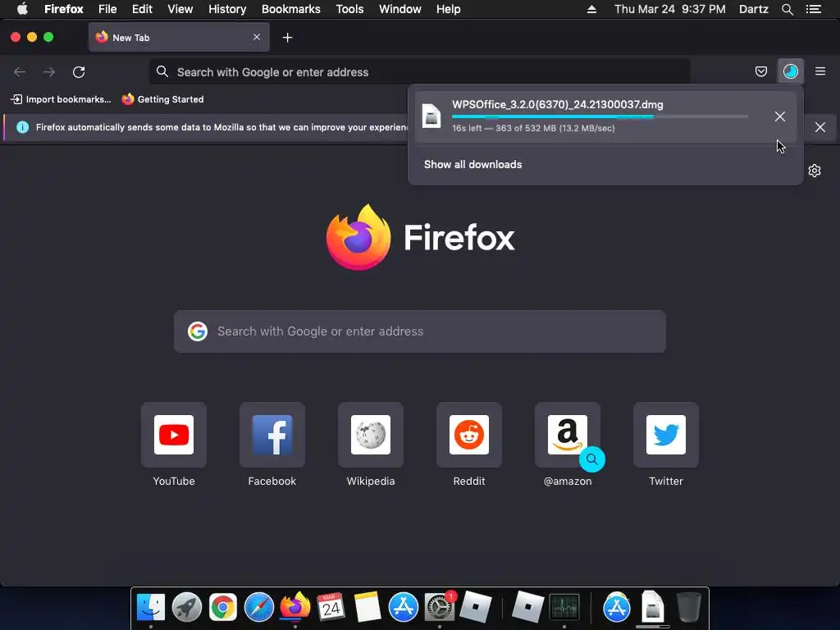840x630 pixels.
Task: Open Finder from the Dock
Action: pos(151,607)
